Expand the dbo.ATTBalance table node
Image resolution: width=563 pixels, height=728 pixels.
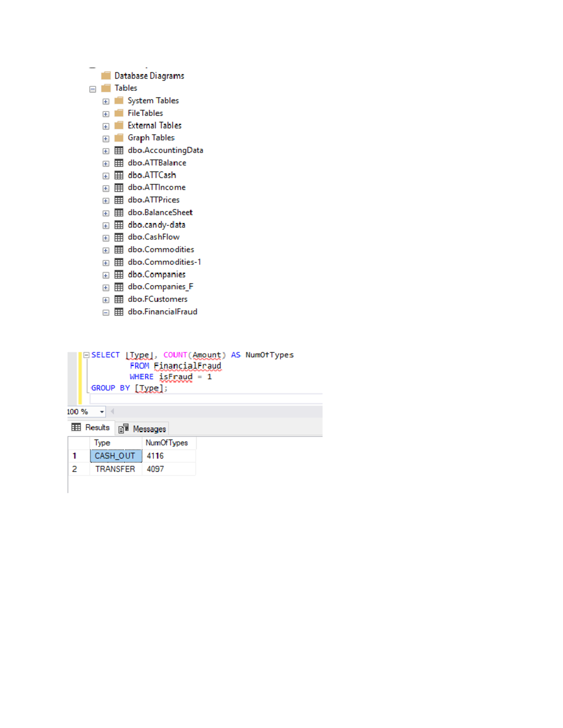click(x=106, y=164)
